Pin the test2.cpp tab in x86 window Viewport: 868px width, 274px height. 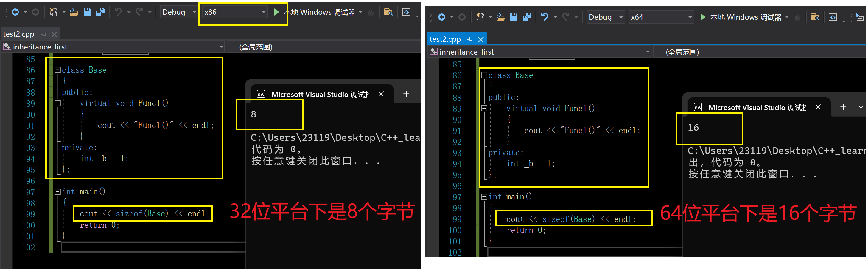(x=43, y=34)
